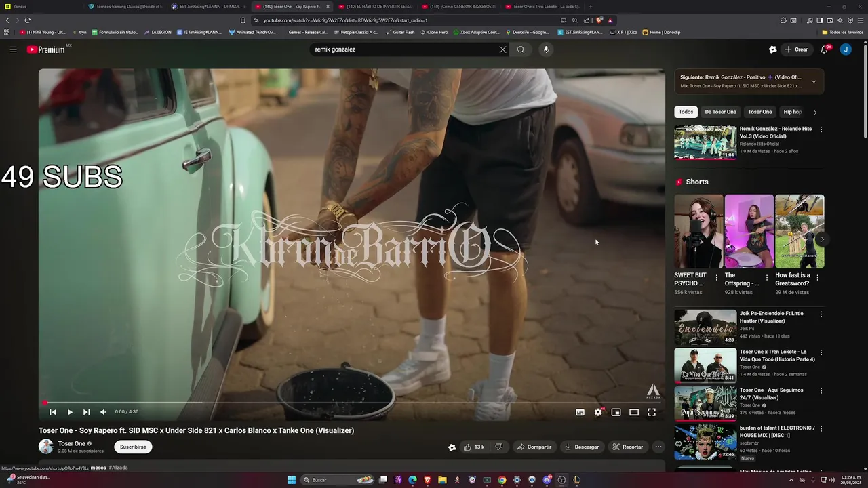Viewport: 868px width, 488px height.
Task: Switch to the Torneos Gaming Diarios tab
Action: [x=125, y=7]
